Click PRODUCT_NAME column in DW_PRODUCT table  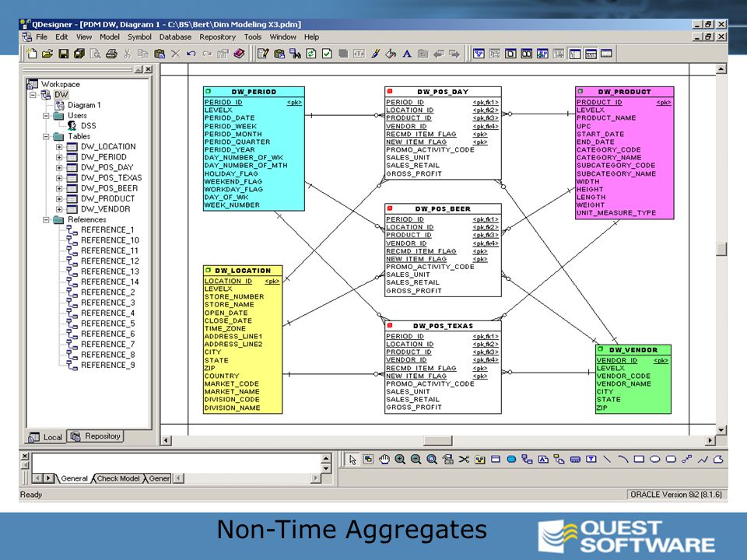tap(606, 118)
